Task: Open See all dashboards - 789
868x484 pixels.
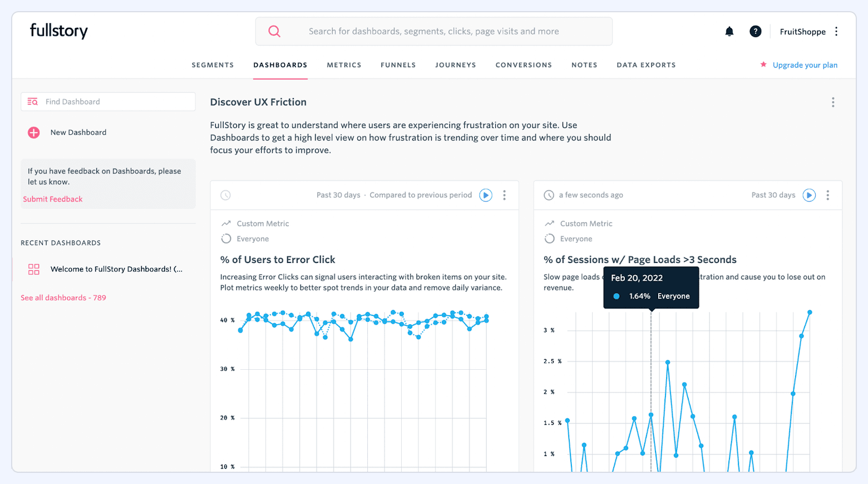Action: pos(63,297)
